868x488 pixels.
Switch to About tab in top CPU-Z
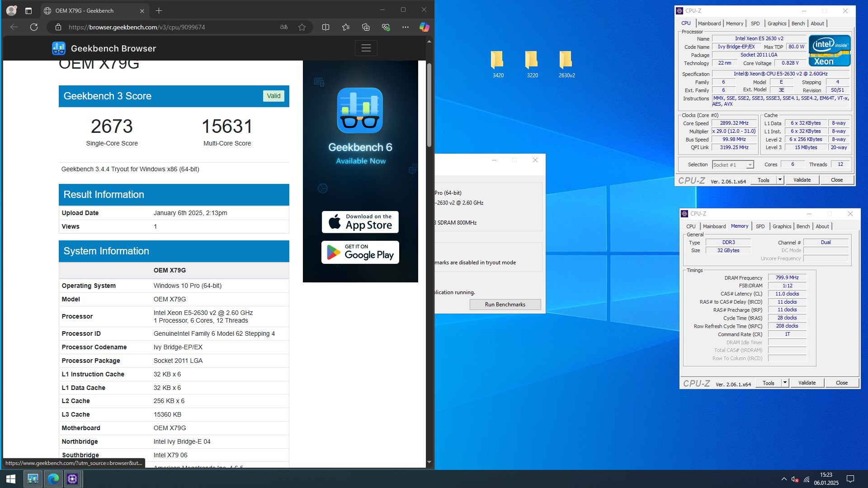pos(817,23)
